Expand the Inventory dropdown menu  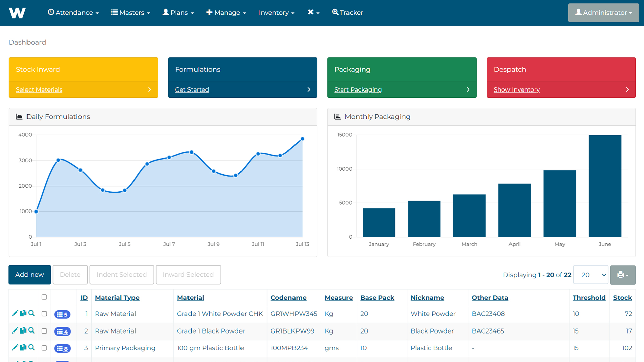pos(277,13)
